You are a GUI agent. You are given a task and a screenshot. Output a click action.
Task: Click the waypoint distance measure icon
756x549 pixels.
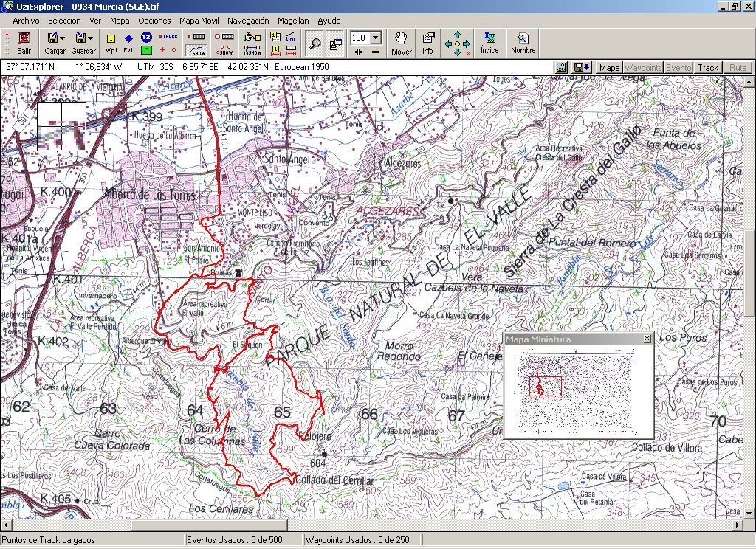pyautogui.click(x=275, y=50)
